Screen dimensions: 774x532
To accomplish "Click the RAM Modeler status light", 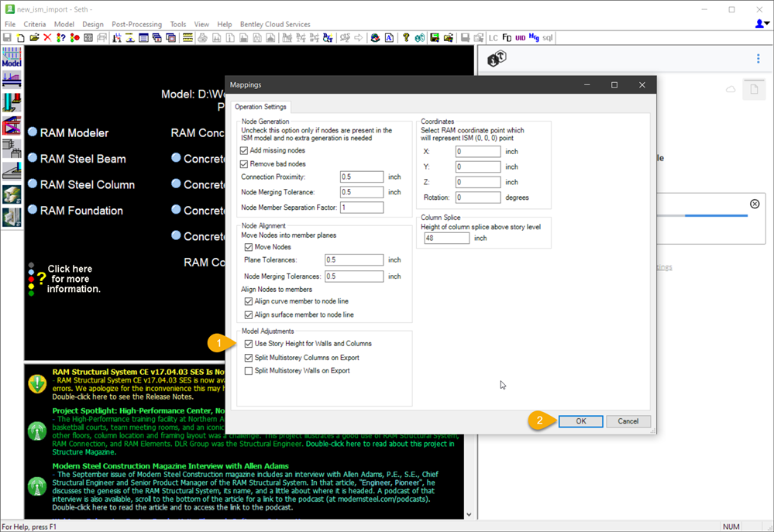I will click(33, 132).
